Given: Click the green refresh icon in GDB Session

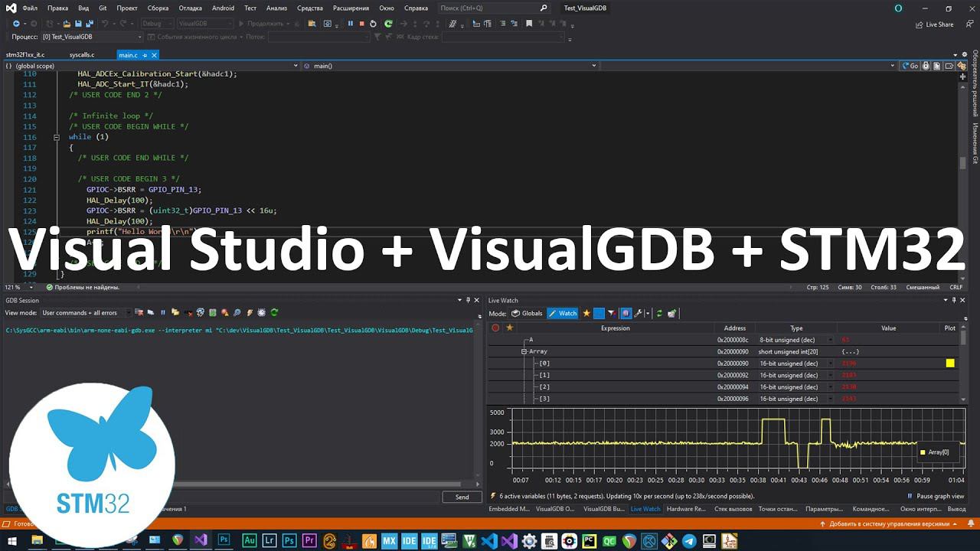Looking at the screenshot, I should coord(274,312).
